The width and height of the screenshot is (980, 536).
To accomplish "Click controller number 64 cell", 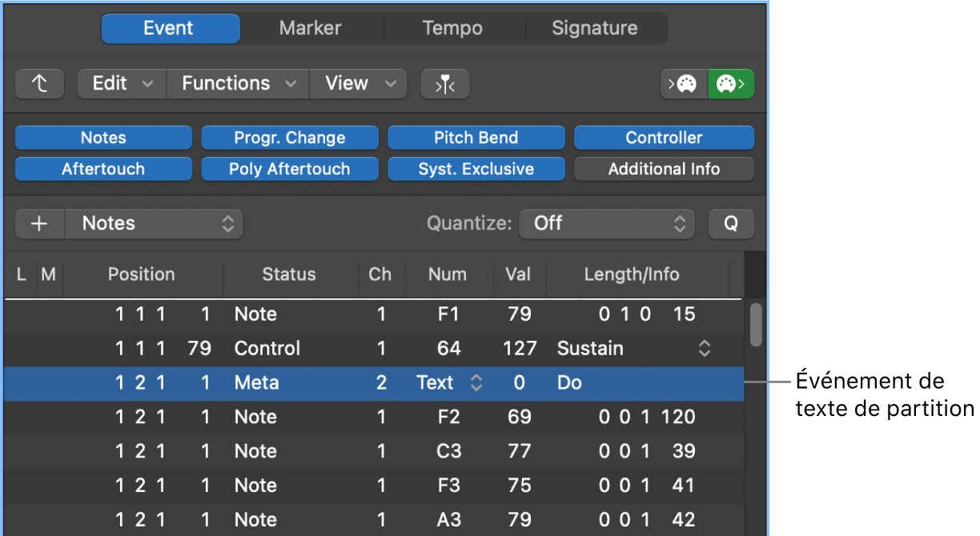I will tap(449, 349).
